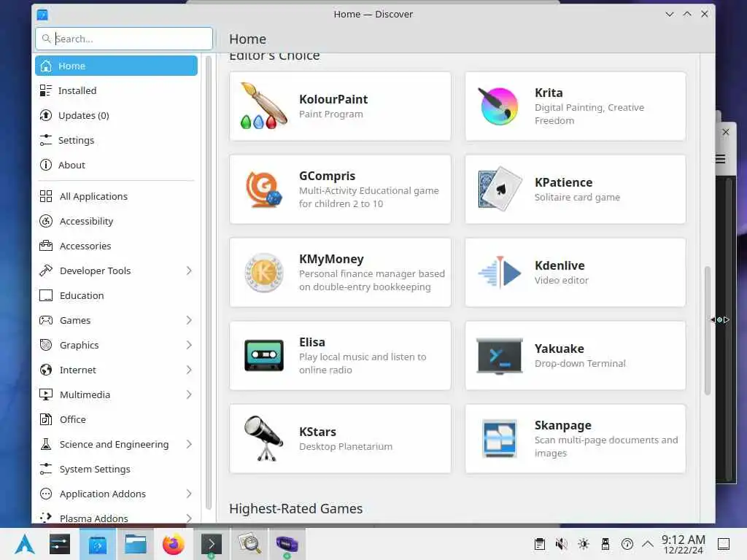Click the Education category icon
Image resolution: width=747 pixels, height=560 pixels.
click(x=46, y=295)
